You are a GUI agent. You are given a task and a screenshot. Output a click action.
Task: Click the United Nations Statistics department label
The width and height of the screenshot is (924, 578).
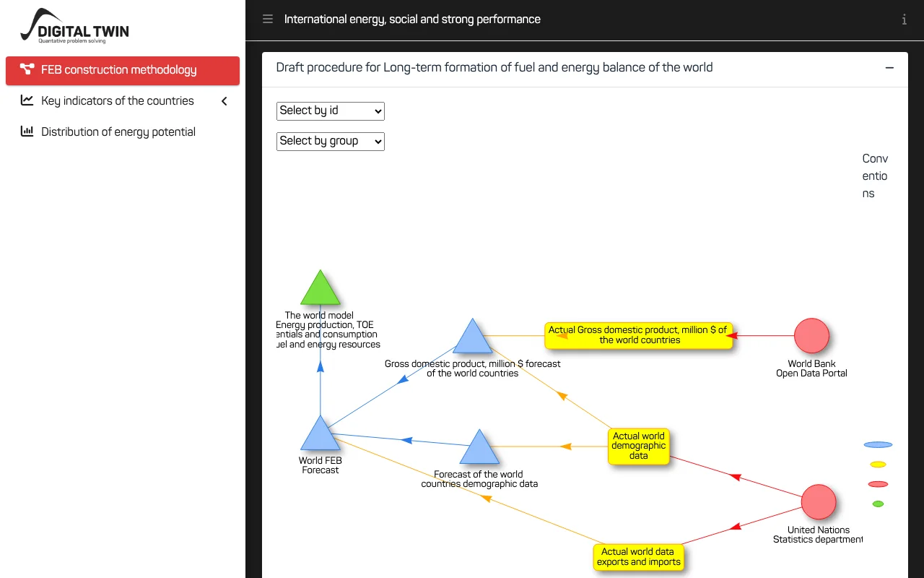coord(818,535)
